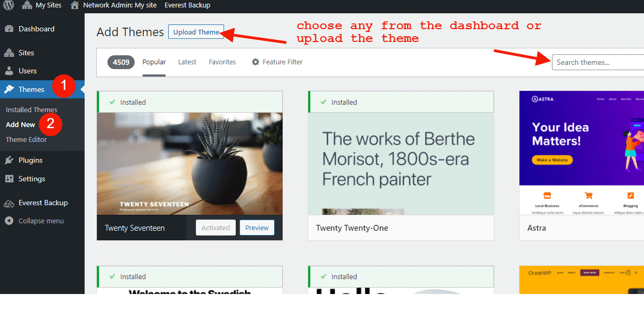Open the Installed Themes submenu link

click(31, 110)
